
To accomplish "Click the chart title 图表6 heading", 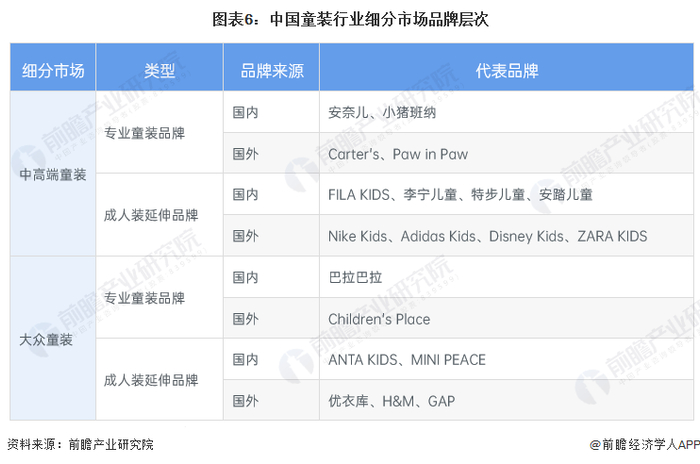I will click(349, 19).
